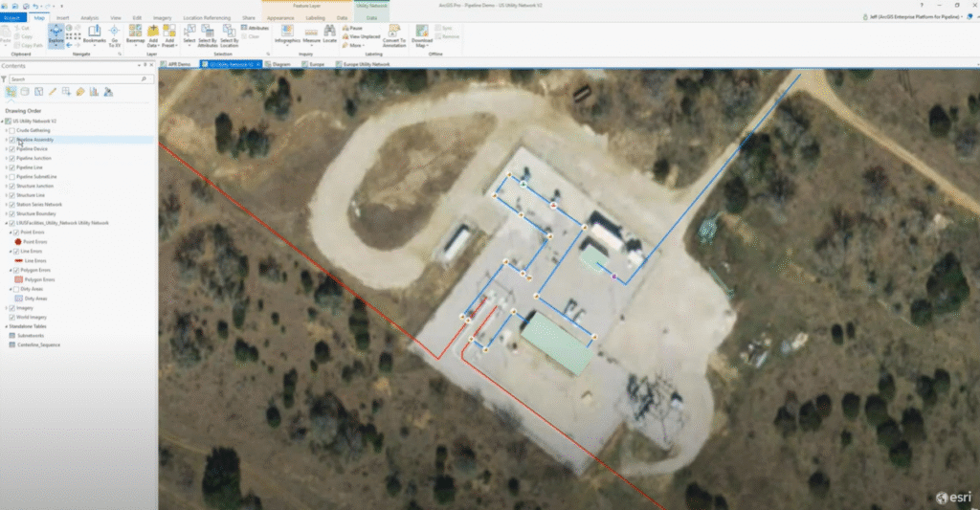Open Bookmarks in Navigate group
Screen dimensions: 980x510
[95, 35]
